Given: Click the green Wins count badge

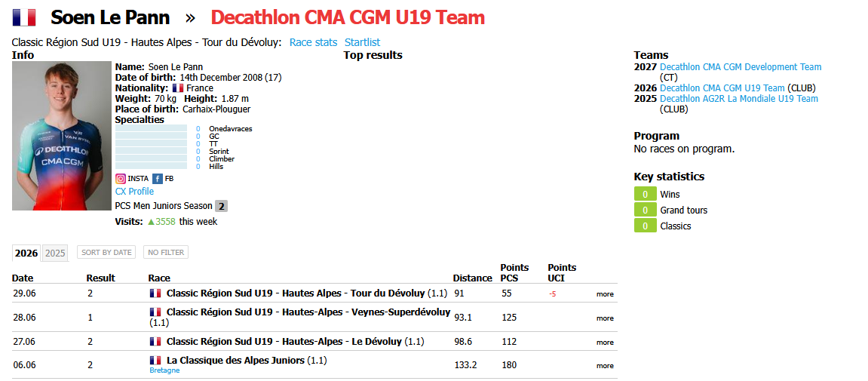Looking at the screenshot, I should click(x=645, y=195).
